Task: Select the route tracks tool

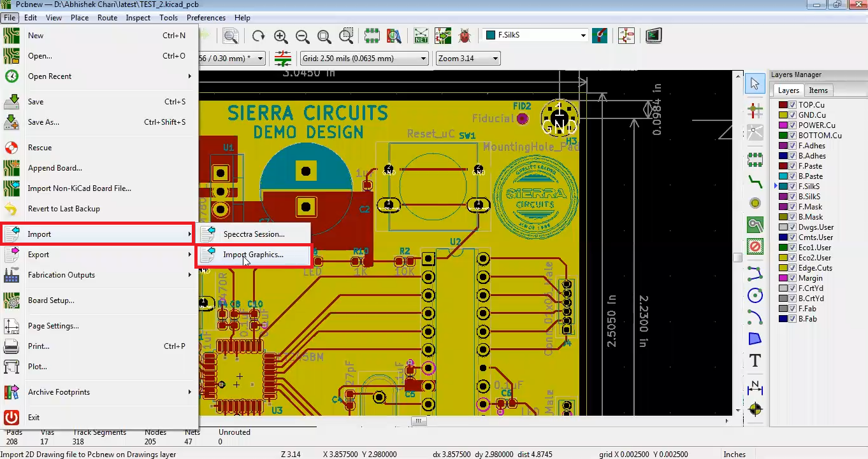Action: point(755,181)
